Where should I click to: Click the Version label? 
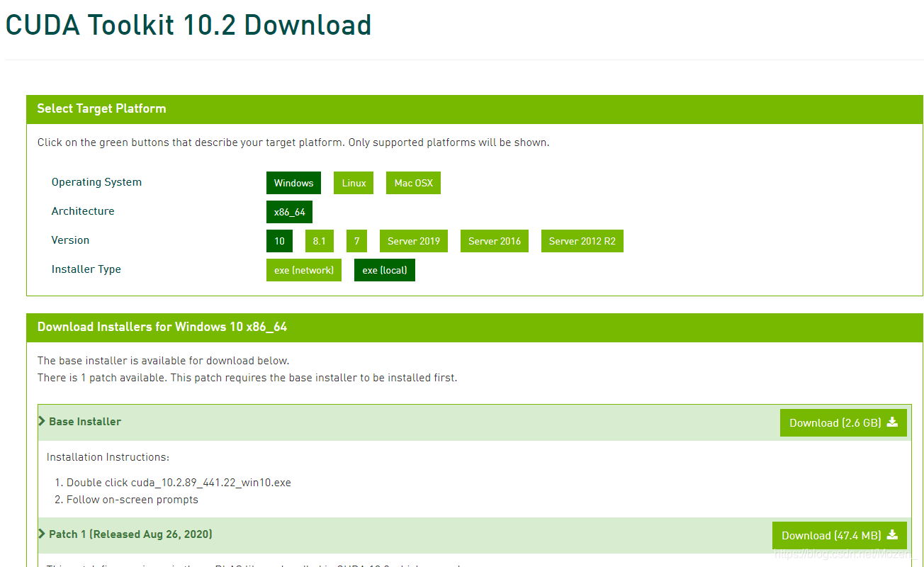point(70,240)
